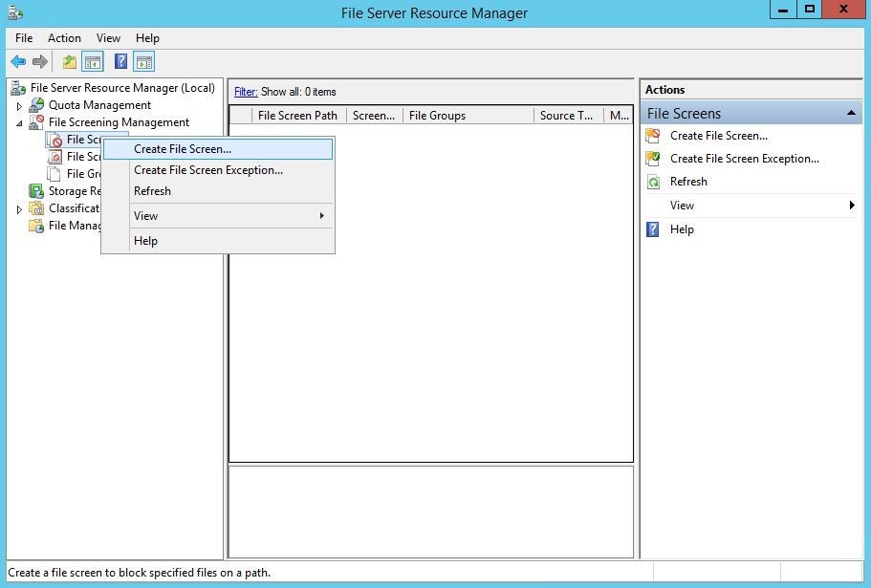Maximize the File Server Resource Manager window
The image size is (871, 588).
pyautogui.click(x=810, y=10)
